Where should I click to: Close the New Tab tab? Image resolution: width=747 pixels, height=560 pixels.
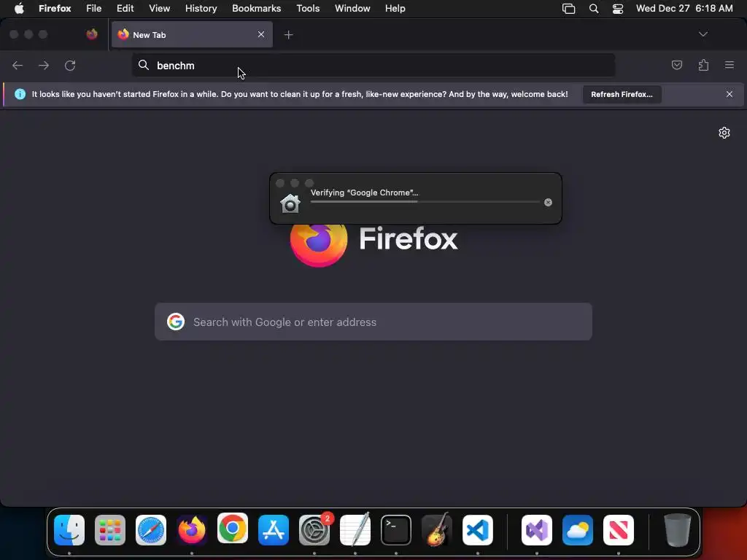pos(261,34)
